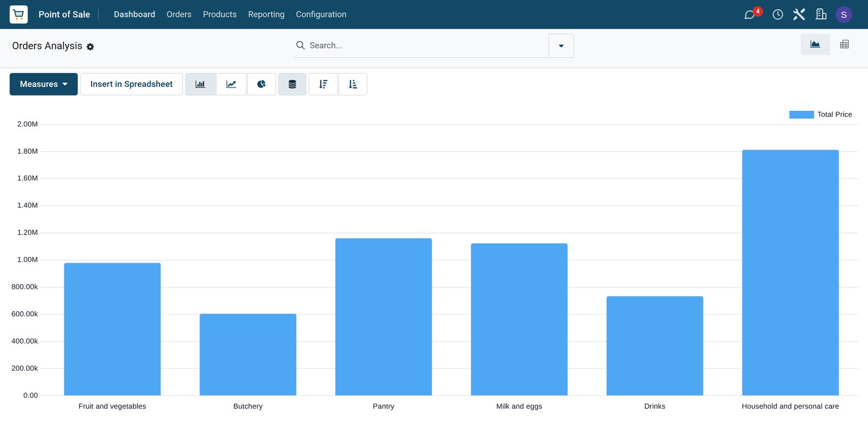Open the Products menu
This screenshot has height=422, width=868.
pos(220,14)
